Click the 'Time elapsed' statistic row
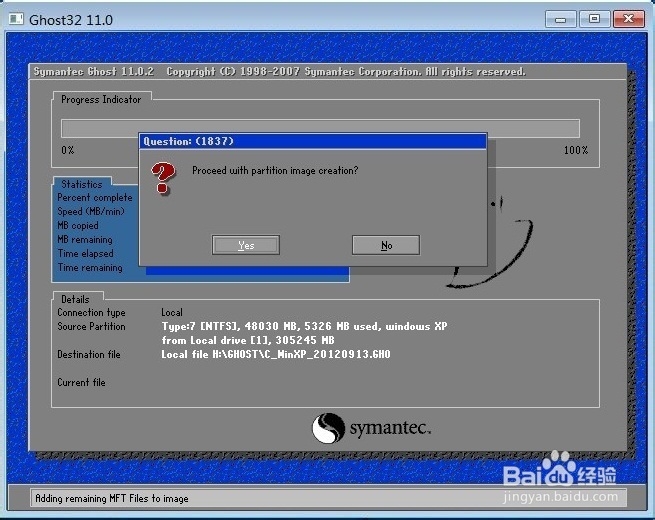The width and height of the screenshot is (655, 520). (85, 254)
